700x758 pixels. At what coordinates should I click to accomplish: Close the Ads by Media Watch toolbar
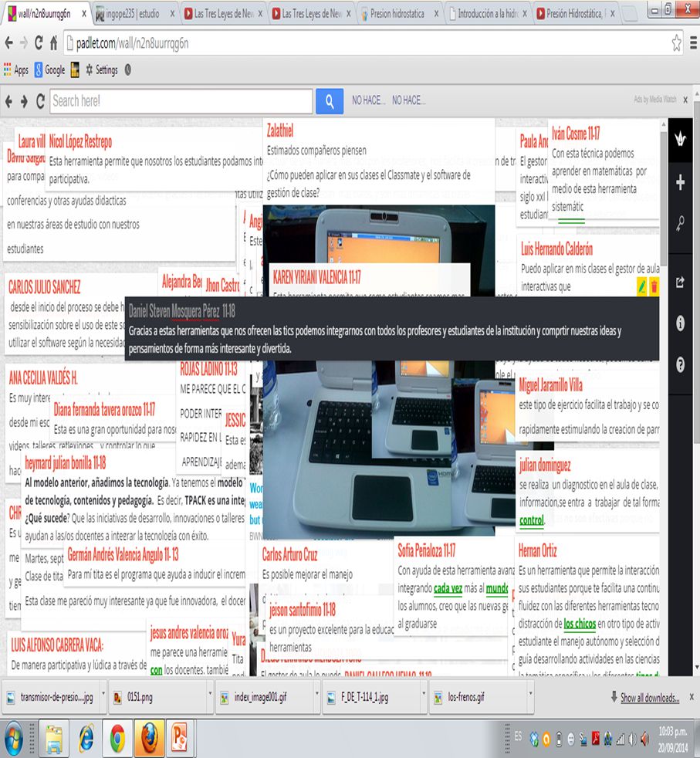[x=685, y=100]
